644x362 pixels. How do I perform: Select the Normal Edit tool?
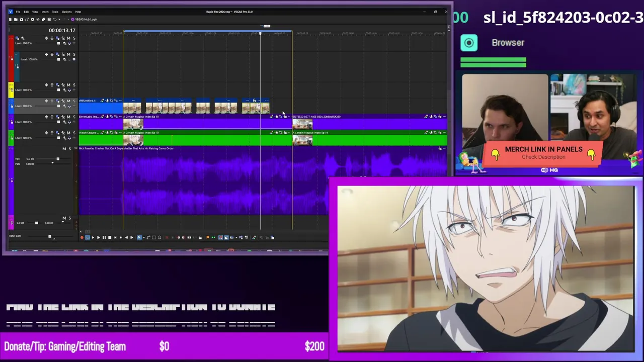[139, 237]
